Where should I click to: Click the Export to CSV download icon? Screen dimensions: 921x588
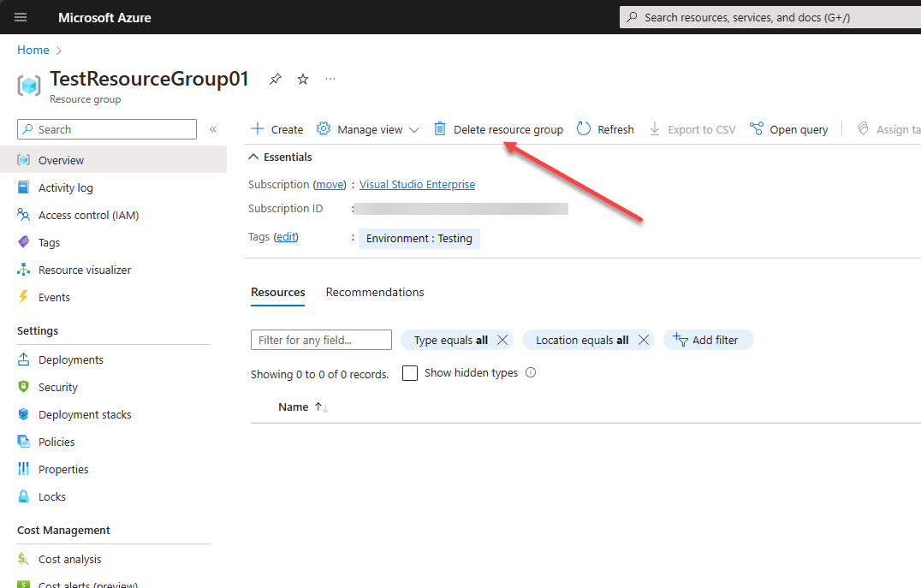[x=654, y=128]
